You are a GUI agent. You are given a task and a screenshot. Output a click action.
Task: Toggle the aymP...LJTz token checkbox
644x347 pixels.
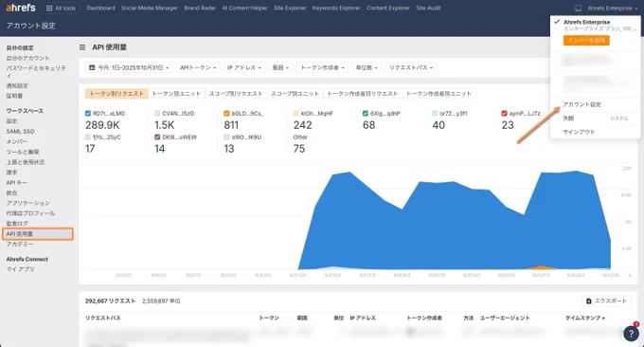tap(505, 114)
